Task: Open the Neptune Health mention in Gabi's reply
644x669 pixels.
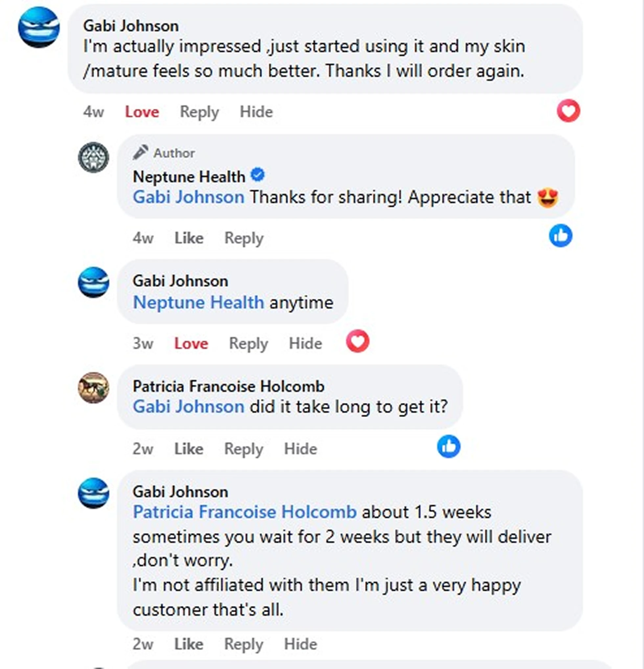Action: (x=199, y=303)
